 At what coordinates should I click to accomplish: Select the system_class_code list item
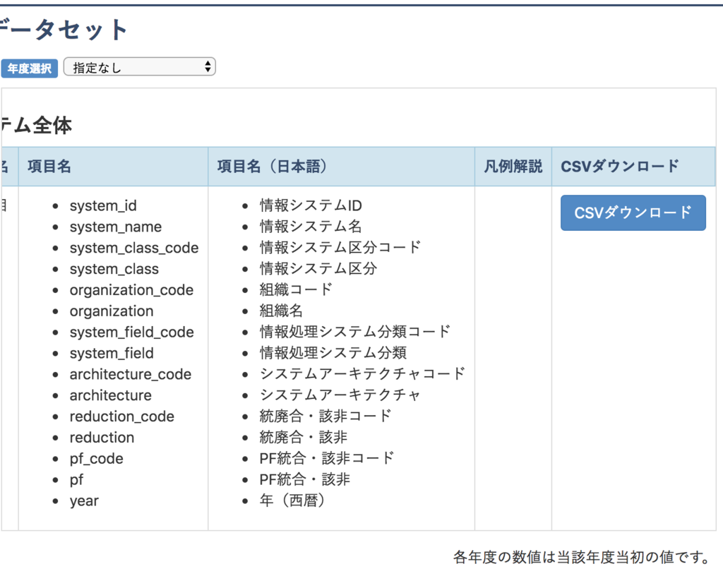(134, 248)
